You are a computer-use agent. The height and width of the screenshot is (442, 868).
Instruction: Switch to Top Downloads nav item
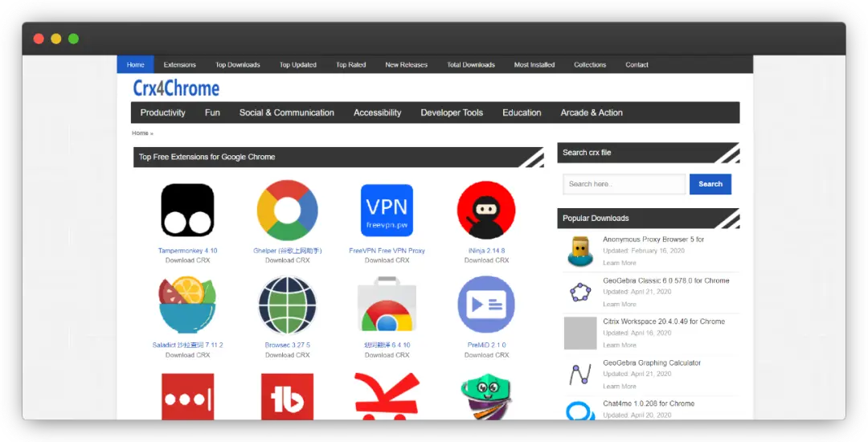tap(237, 65)
